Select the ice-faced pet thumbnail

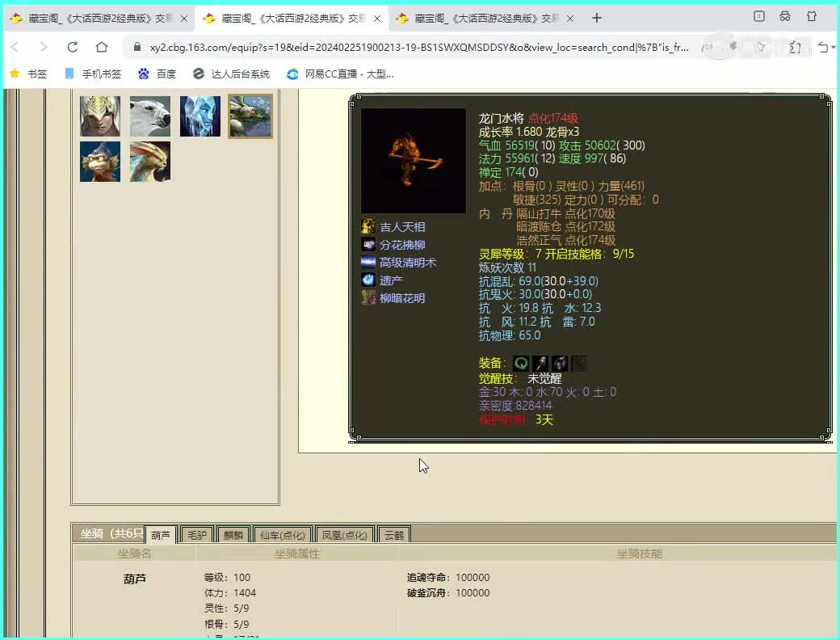point(199,116)
